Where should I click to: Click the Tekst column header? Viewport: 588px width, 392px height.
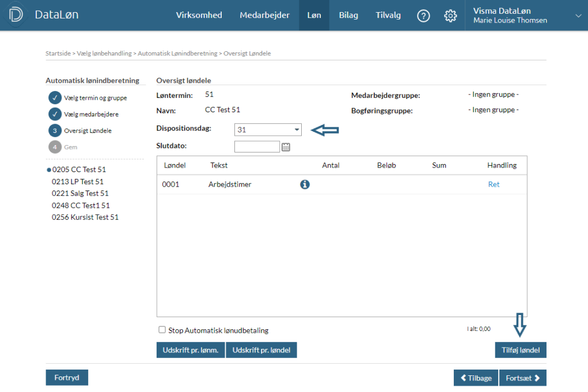tap(219, 165)
